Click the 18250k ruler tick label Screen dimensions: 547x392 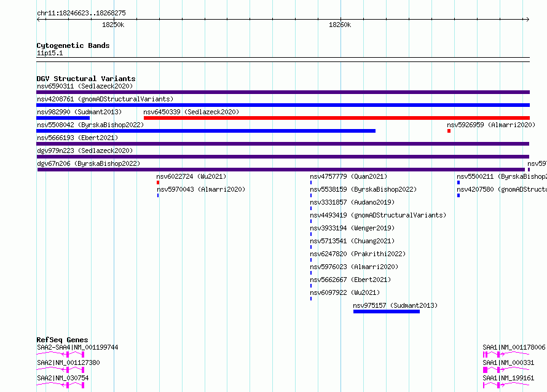pos(113,25)
